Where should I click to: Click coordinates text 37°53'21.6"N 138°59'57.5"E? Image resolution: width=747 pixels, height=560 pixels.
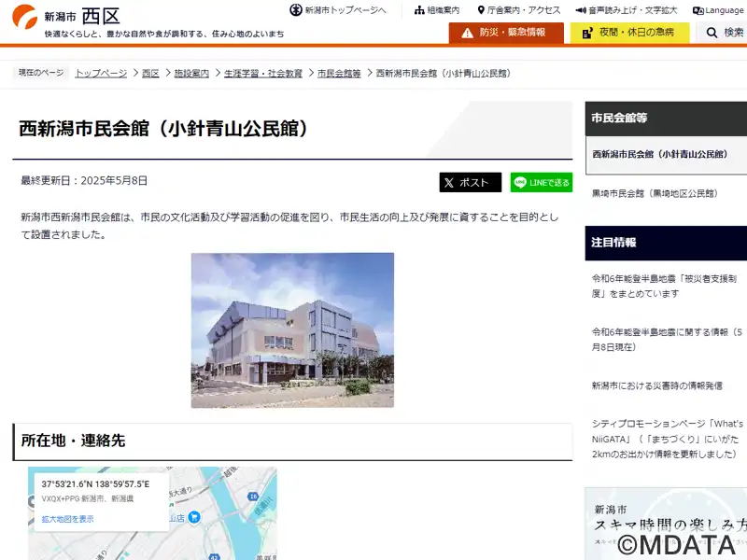click(95, 483)
